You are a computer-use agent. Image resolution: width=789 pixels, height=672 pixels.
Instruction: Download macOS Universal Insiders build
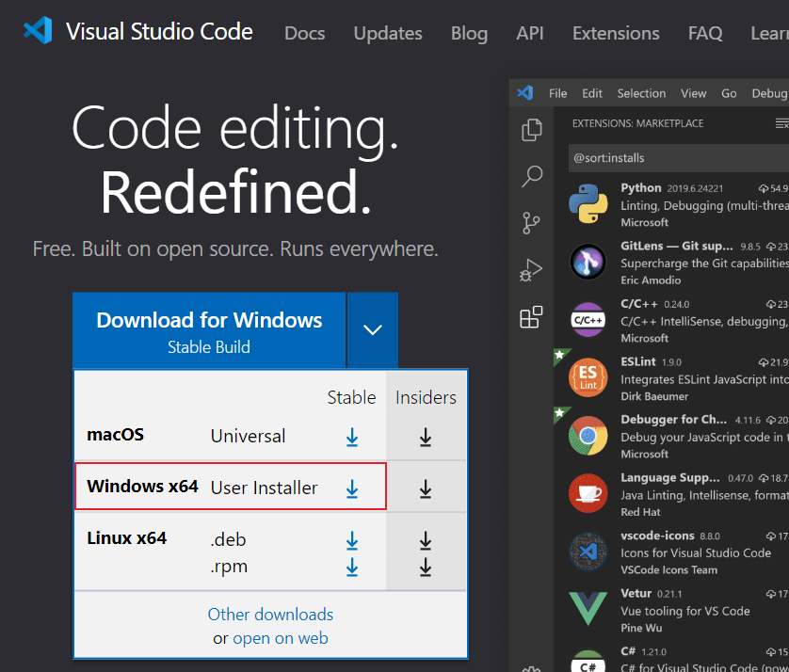426,437
